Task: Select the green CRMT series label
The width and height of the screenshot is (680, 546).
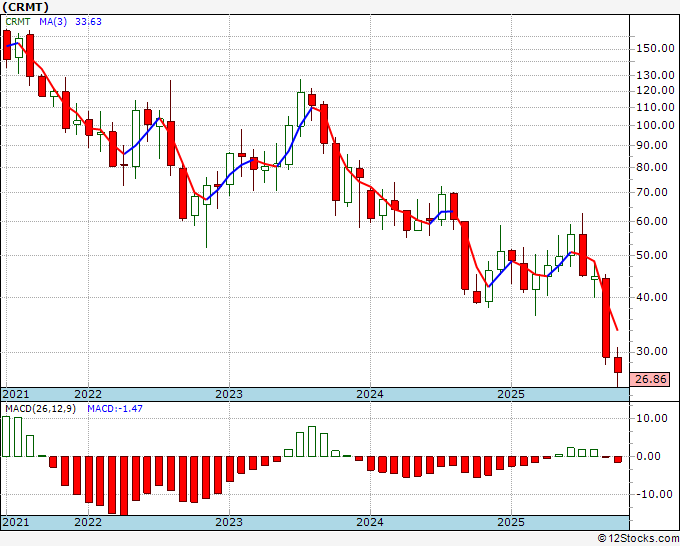Action: pyautogui.click(x=18, y=22)
